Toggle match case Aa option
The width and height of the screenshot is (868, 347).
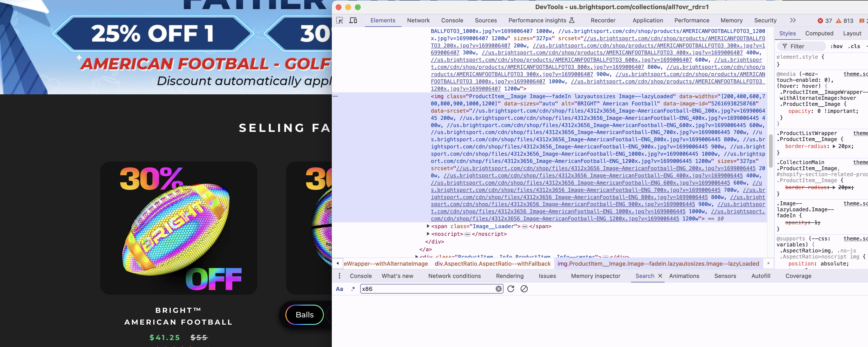339,289
